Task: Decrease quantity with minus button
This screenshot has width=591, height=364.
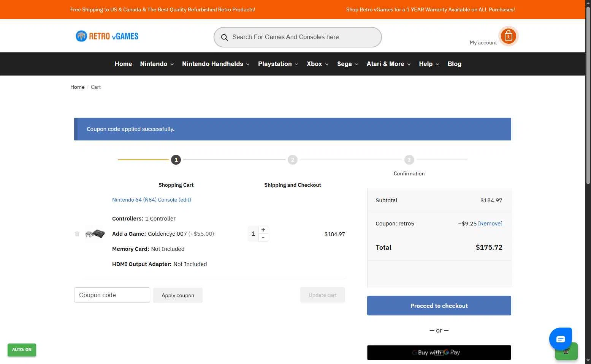Action: [x=263, y=238]
